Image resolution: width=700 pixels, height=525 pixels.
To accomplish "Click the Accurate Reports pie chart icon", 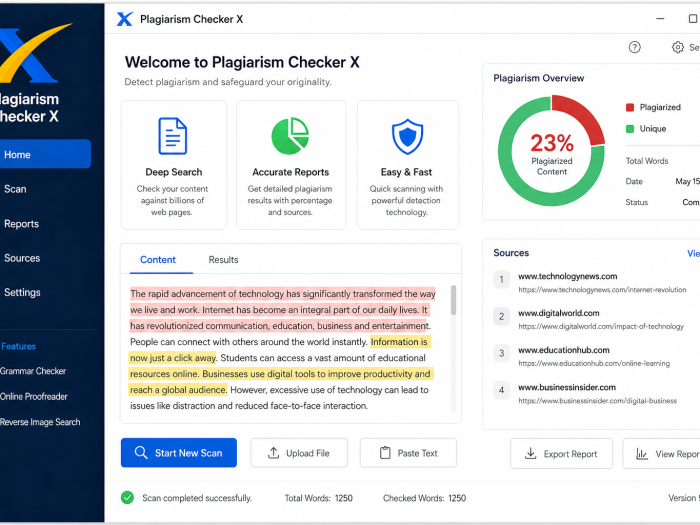I will (290, 136).
